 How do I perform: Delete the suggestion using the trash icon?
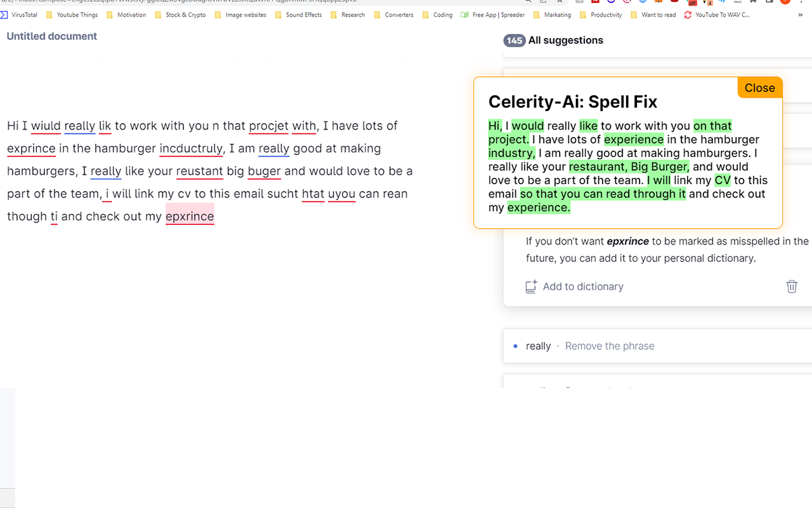[791, 286]
